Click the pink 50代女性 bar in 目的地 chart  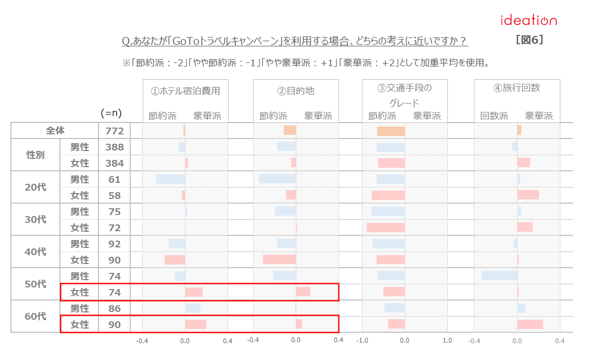(303, 292)
